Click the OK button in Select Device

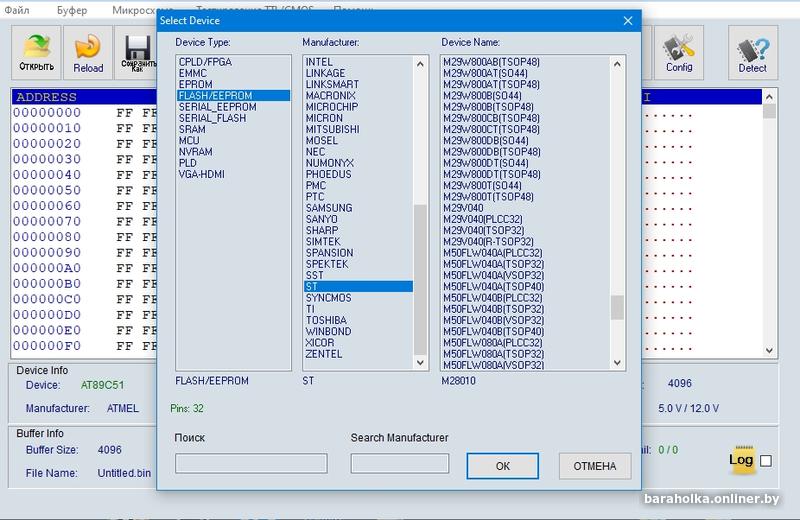tap(503, 466)
